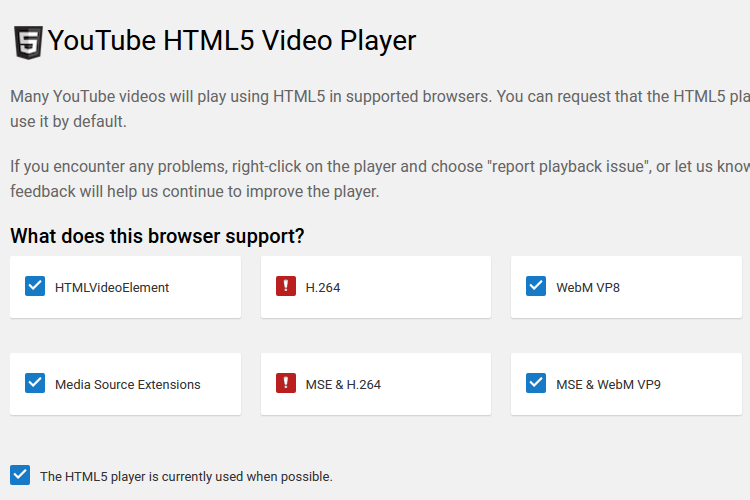750x500 pixels.
Task: Select the HTMLVideoElement support card
Action: 125,287
